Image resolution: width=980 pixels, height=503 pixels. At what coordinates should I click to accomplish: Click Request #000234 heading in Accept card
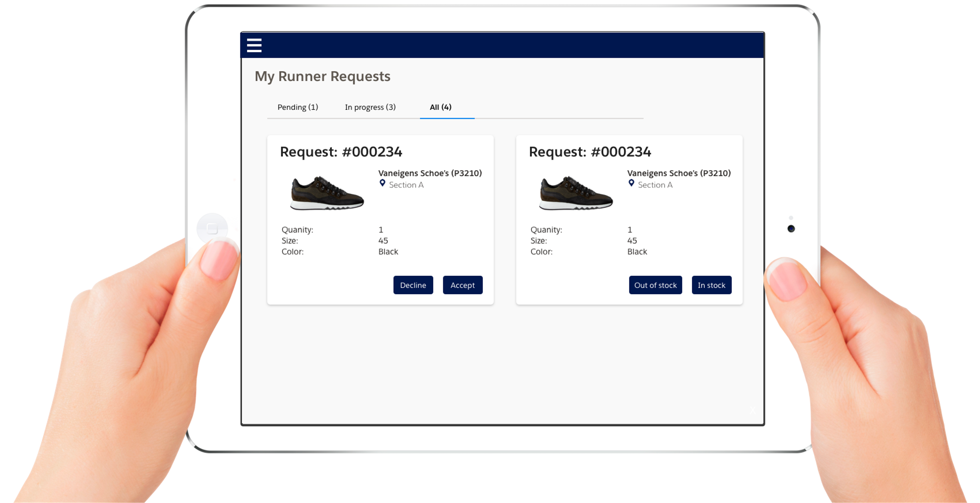point(341,152)
